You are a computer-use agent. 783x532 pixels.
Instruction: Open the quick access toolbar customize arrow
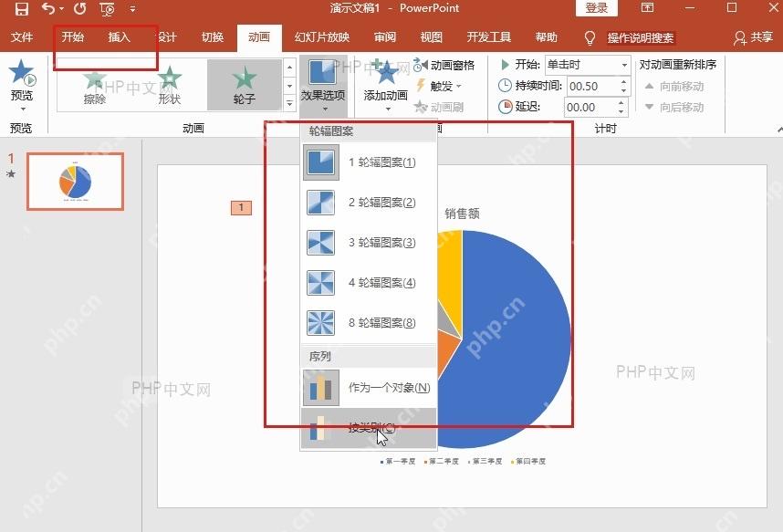pos(133,8)
